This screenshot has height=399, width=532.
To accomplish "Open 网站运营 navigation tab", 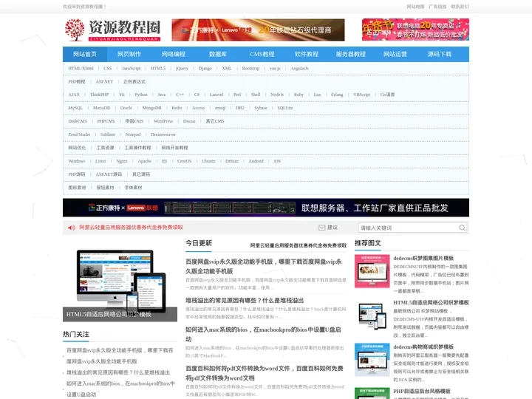I will [x=395, y=54].
